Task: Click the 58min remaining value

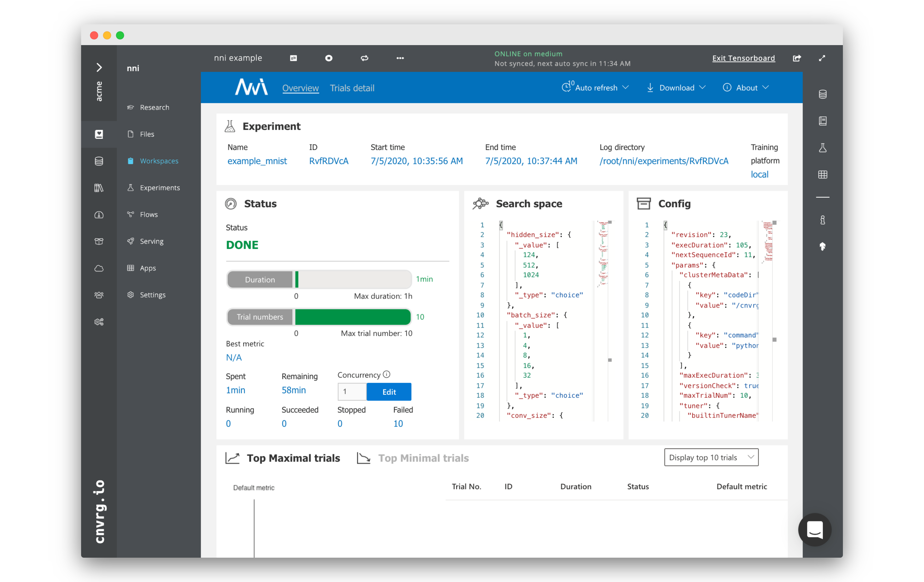Action: click(x=294, y=390)
